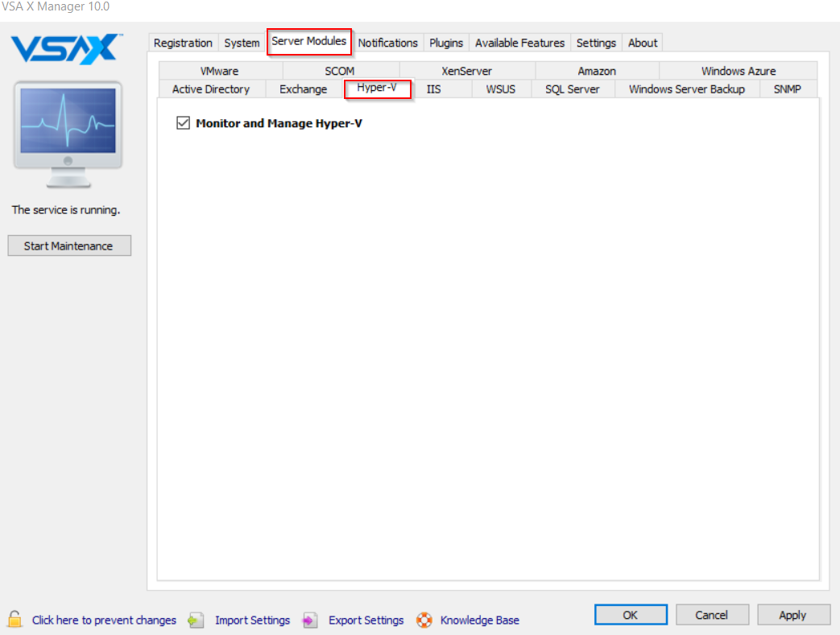Open the Notifications tab

pos(388,43)
